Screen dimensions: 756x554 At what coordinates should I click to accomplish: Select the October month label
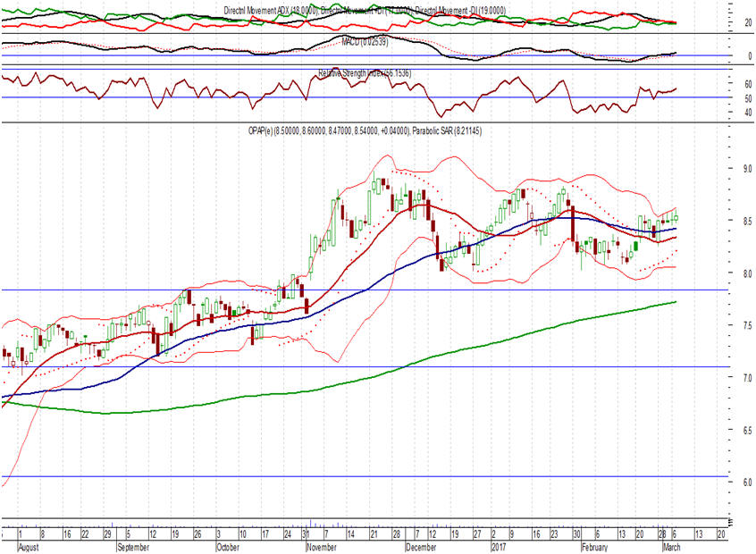click(228, 547)
